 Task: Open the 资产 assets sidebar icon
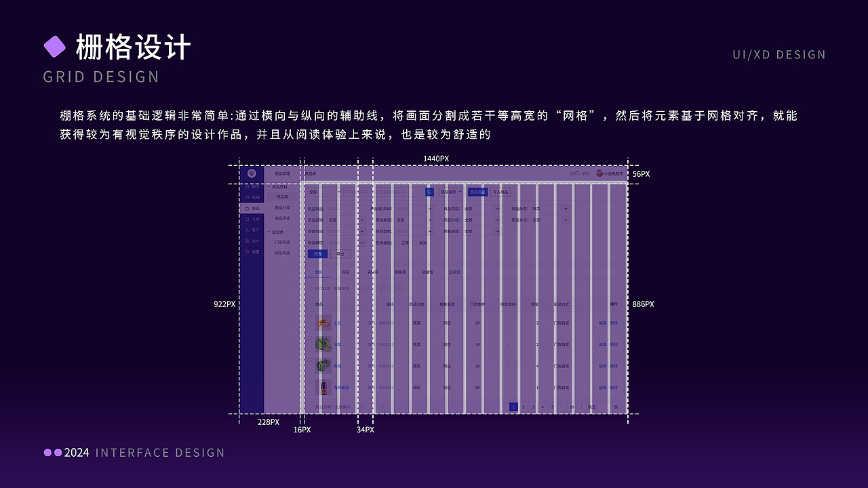tap(247, 241)
